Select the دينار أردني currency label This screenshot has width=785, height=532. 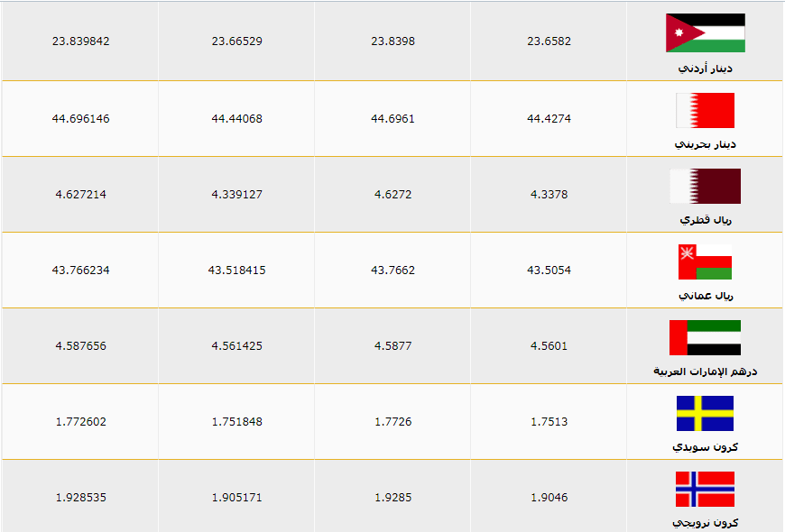[705, 69]
